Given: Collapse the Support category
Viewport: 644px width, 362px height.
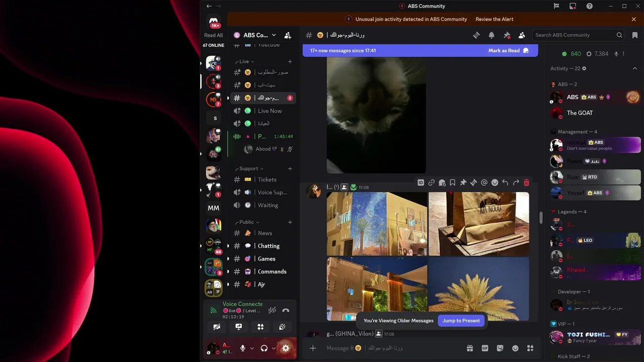Looking at the screenshot, I should click(249, 168).
